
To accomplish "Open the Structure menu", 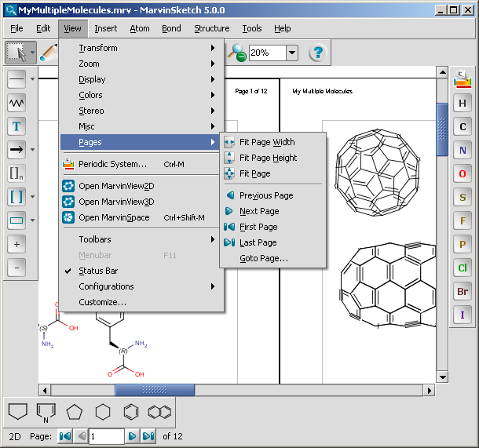I will 212,28.
